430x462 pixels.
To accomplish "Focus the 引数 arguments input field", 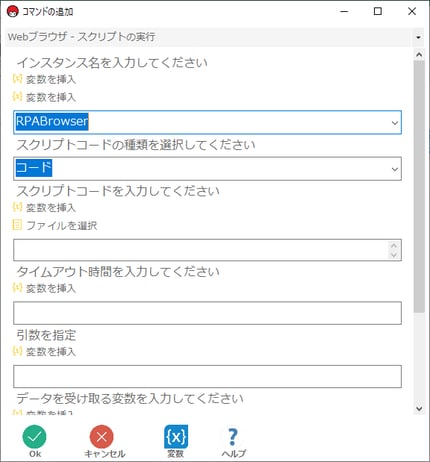I will tap(207, 376).
